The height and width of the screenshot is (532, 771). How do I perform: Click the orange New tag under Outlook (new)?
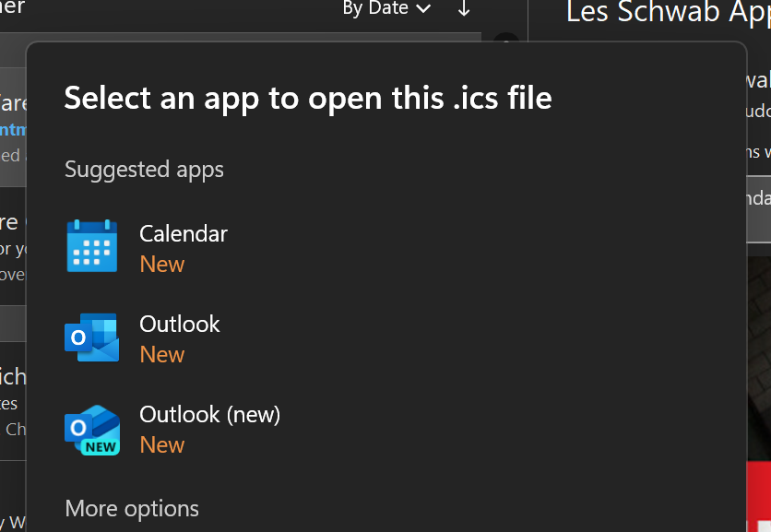point(162,445)
